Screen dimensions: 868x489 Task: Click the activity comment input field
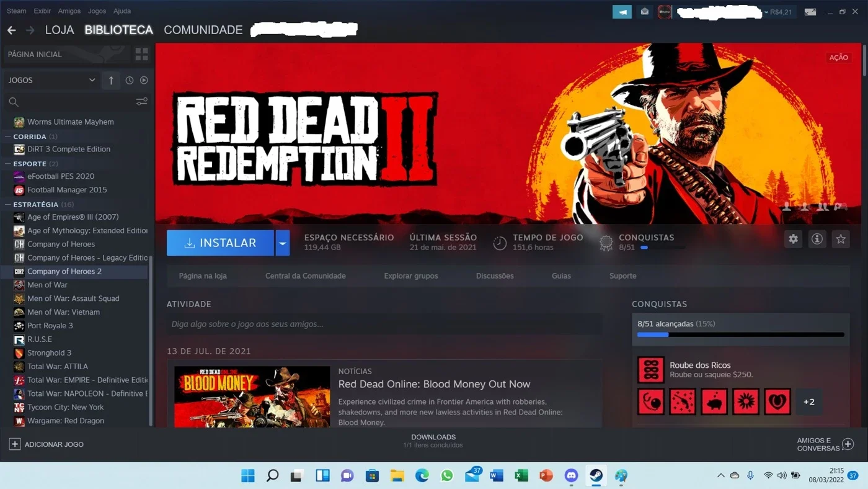384,324
